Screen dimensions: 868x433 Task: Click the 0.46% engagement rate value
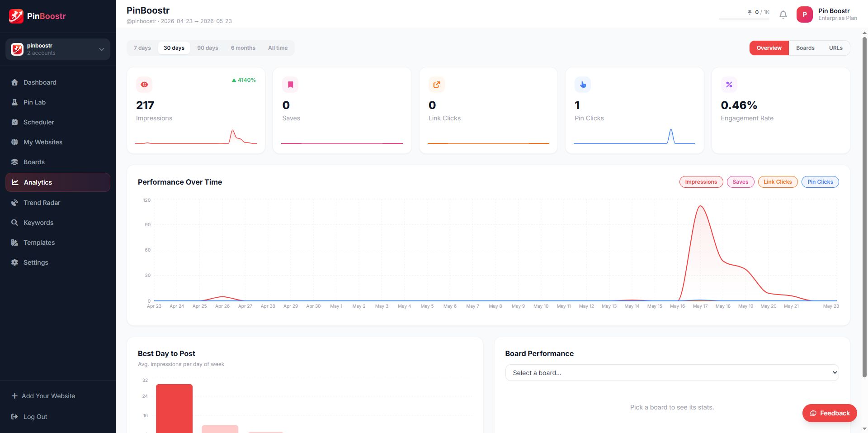point(739,105)
